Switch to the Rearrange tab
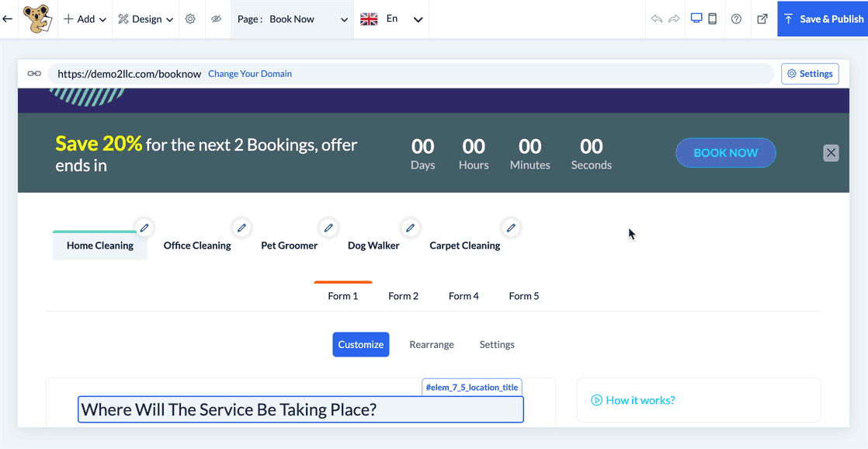The width and height of the screenshot is (868, 449). pyautogui.click(x=432, y=344)
